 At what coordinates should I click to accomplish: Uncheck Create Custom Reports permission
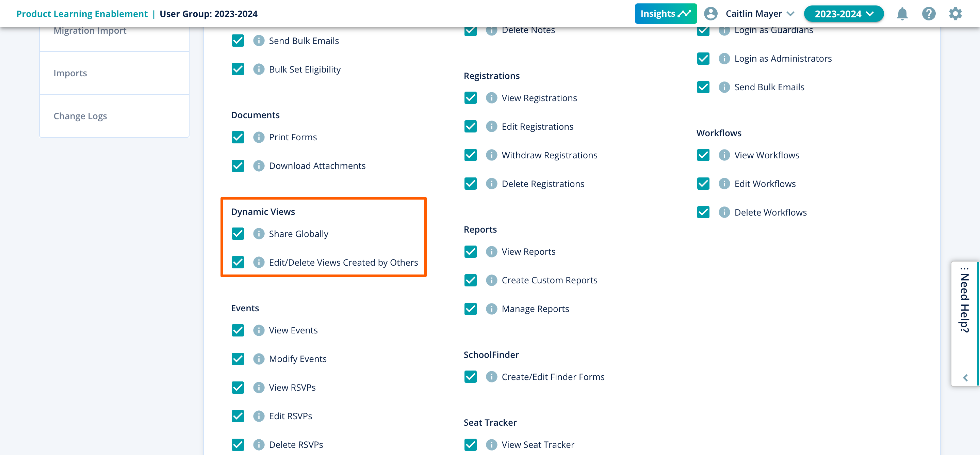tap(471, 280)
